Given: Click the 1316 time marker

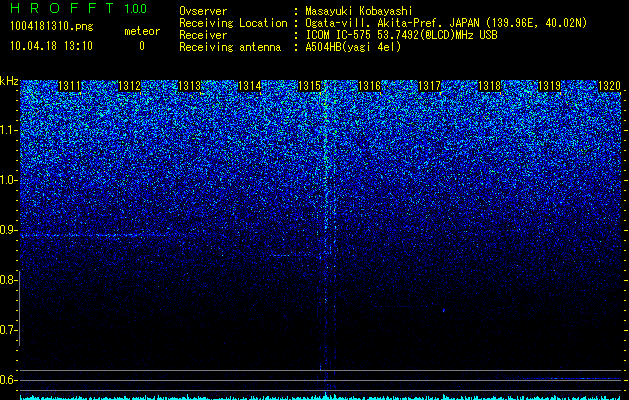Looking at the screenshot, I should (x=369, y=86).
